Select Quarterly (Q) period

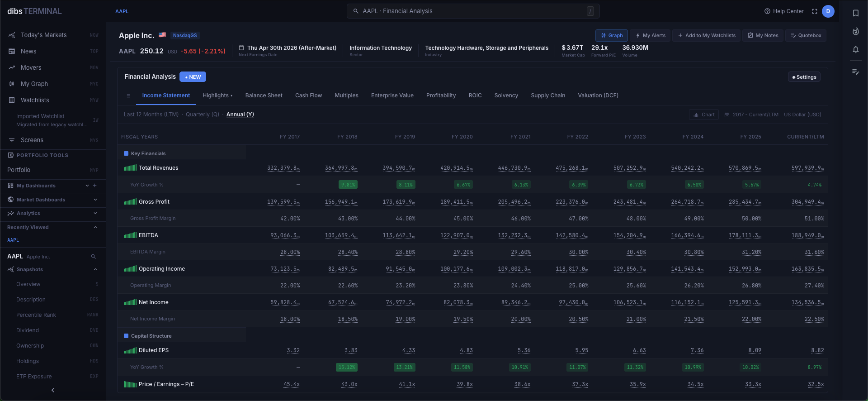(x=202, y=115)
